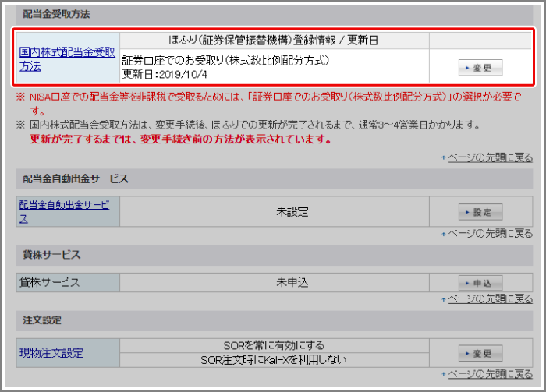The height and width of the screenshot is (392, 546).
Task: Select 貸株サービス row label cell
Action: tap(68, 282)
